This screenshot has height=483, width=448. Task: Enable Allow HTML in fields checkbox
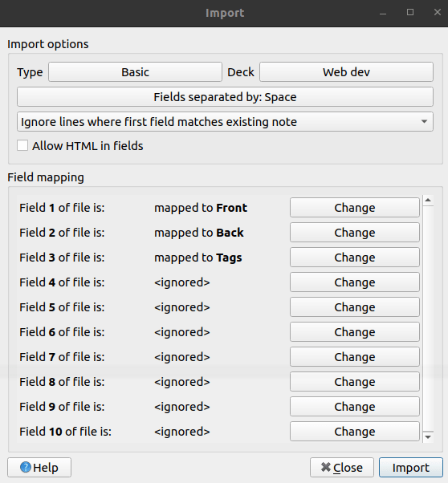tap(22, 145)
